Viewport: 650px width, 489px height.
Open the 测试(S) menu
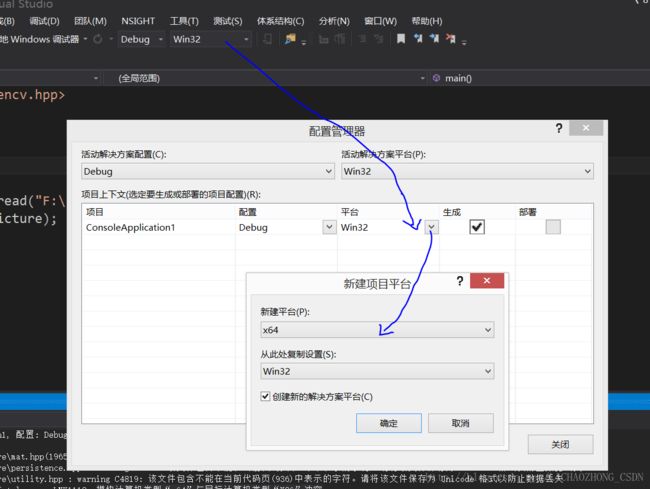228,21
